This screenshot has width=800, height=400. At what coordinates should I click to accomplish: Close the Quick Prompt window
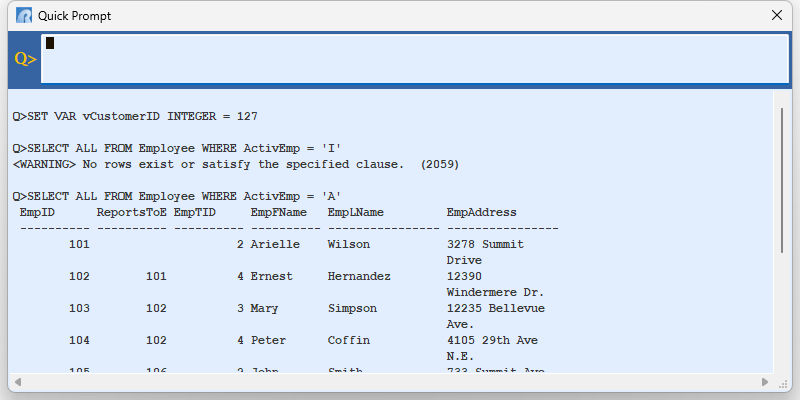coord(776,16)
